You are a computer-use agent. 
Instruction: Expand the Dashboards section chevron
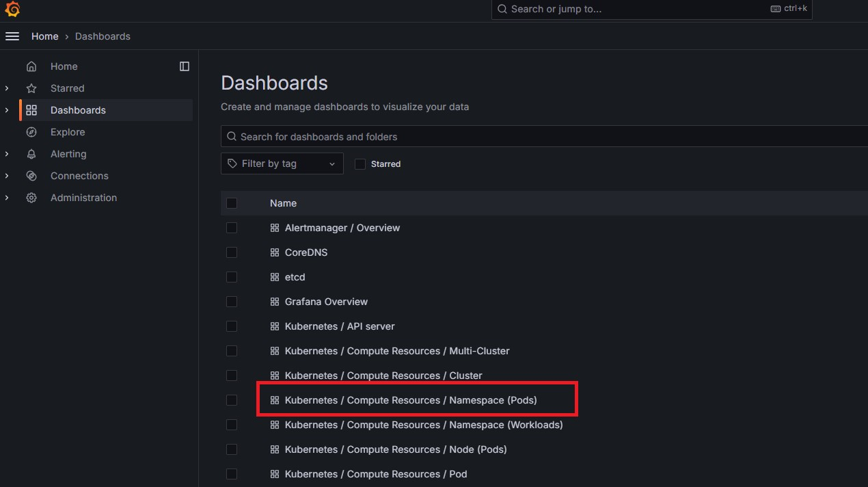point(7,110)
